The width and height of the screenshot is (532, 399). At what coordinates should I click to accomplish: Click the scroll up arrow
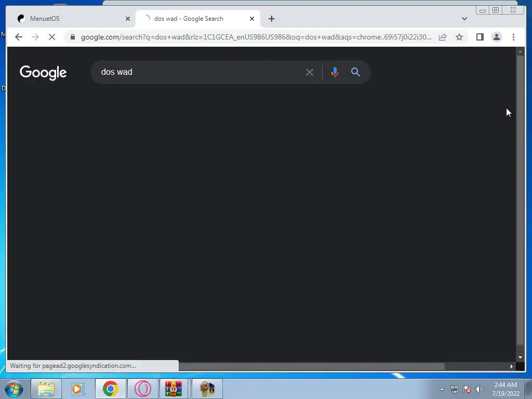pyautogui.click(x=520, y=51)
